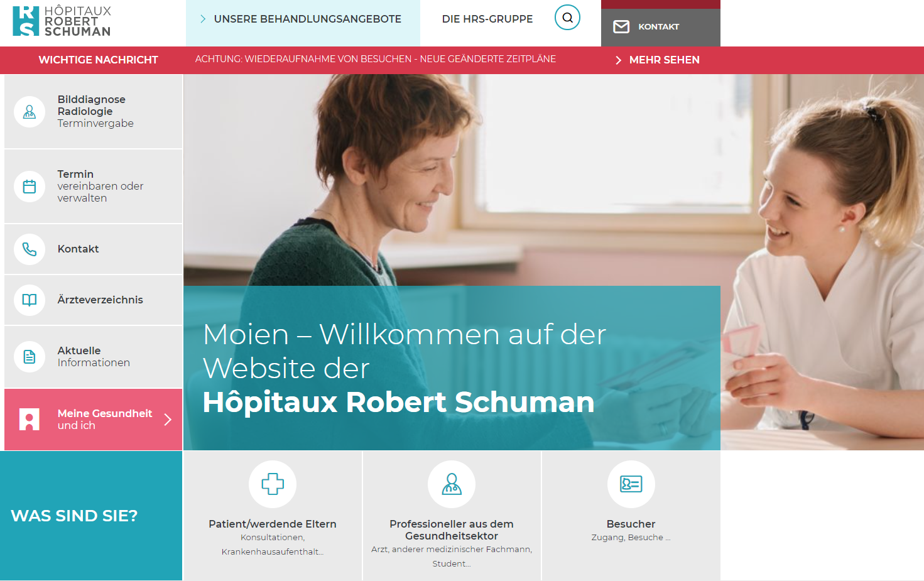Open Die HRS-Gruppe menu
The width and height of the screenshot is (924, 581).
(487, 19)
